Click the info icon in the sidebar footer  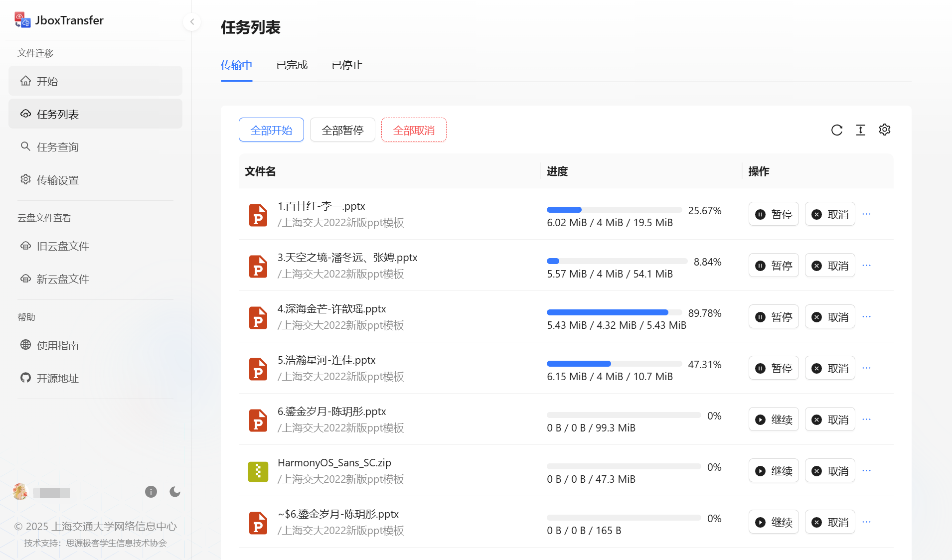[x=151, y=492]
